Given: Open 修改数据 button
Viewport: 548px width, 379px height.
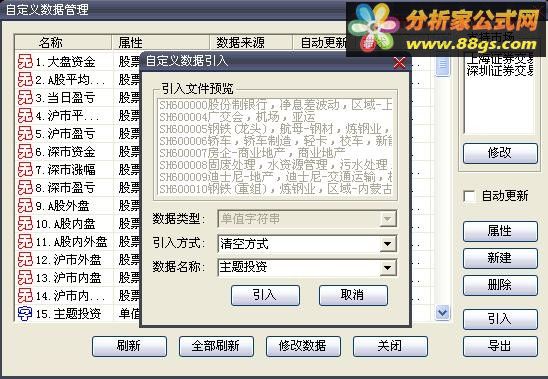Looking at the screenshot, I should (x=303, y=346).
